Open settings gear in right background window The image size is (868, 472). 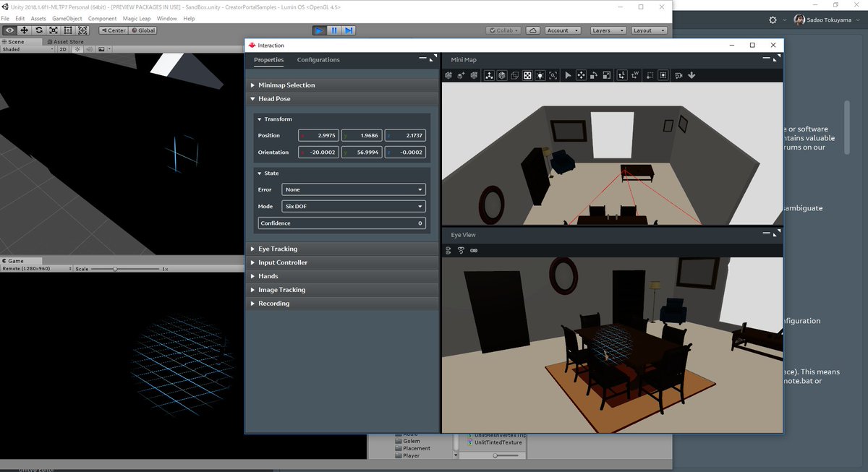click(x=773, y=20)
